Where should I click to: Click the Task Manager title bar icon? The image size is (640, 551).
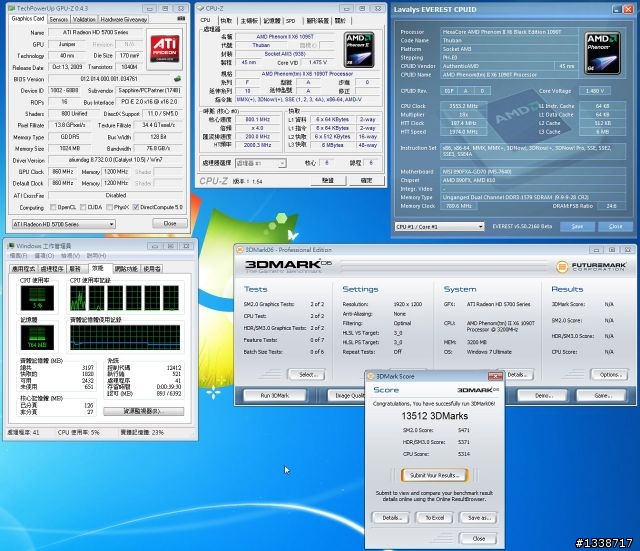click(11, 246)
